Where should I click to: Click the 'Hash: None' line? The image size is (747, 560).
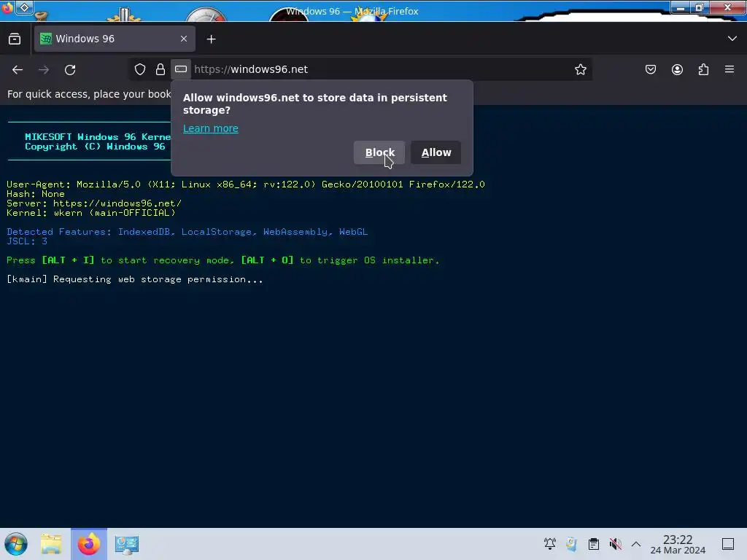(36, 194)
